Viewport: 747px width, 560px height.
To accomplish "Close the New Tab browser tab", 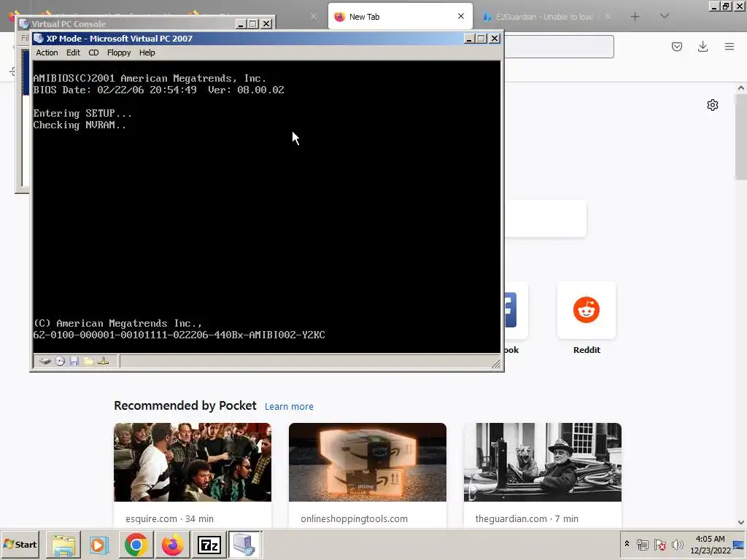I will pyautogui.click(x=461, y=16).
